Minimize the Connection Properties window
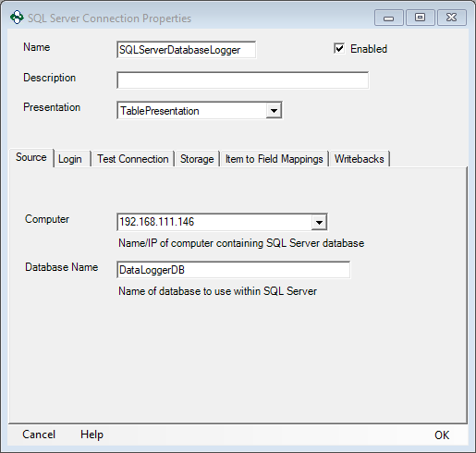The image size is (476, 453). tap(389, 18)
